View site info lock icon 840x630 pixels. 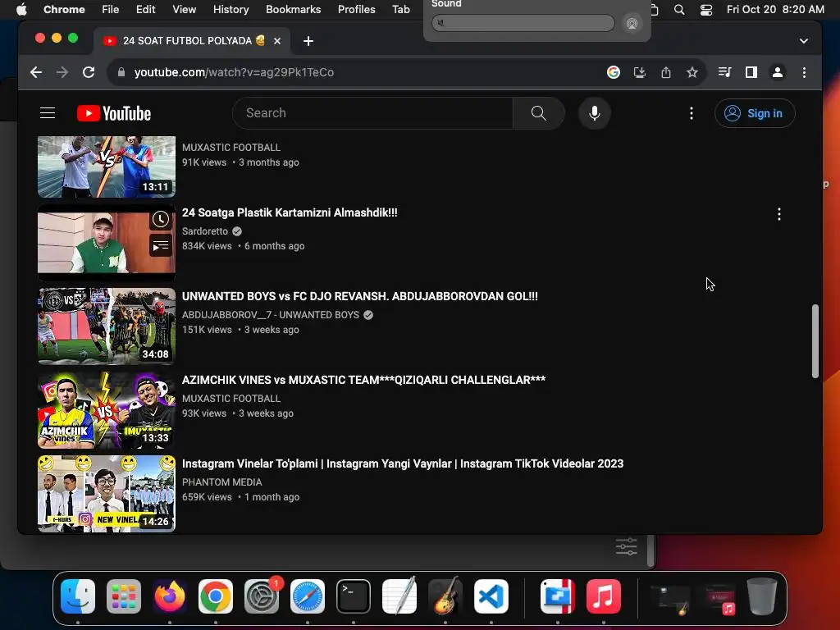121,72
